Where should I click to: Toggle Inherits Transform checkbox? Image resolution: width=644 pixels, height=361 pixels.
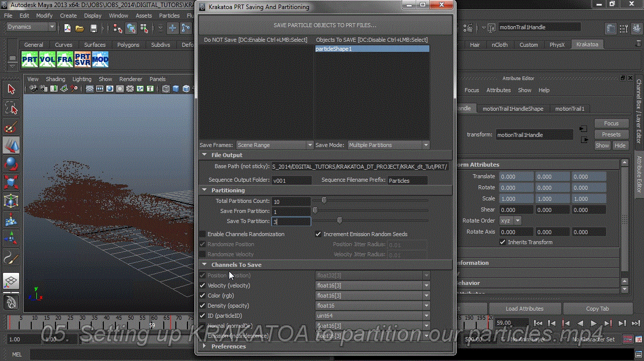[x=502, y=242]
